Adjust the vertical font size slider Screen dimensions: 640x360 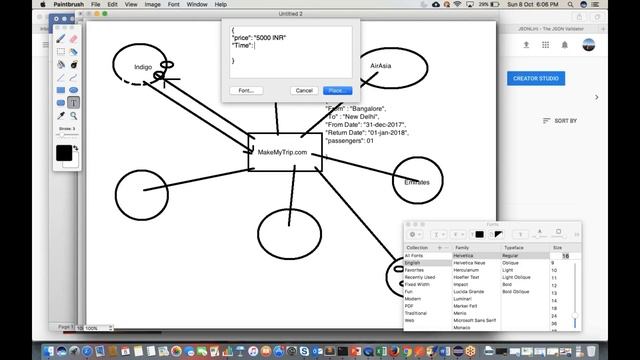[575, 295]
